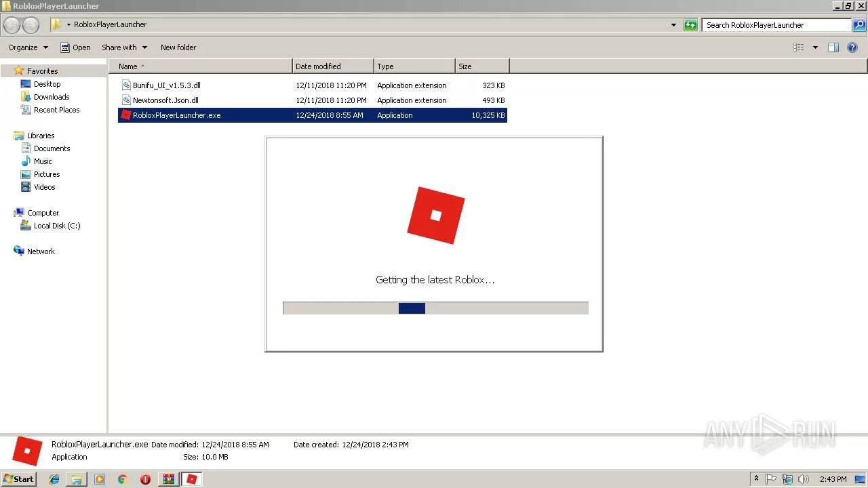The width and height of the screenshot is (868, 488).
Task: Open Windows Media Player taskbar icon
Action: [x=100, y=479]
